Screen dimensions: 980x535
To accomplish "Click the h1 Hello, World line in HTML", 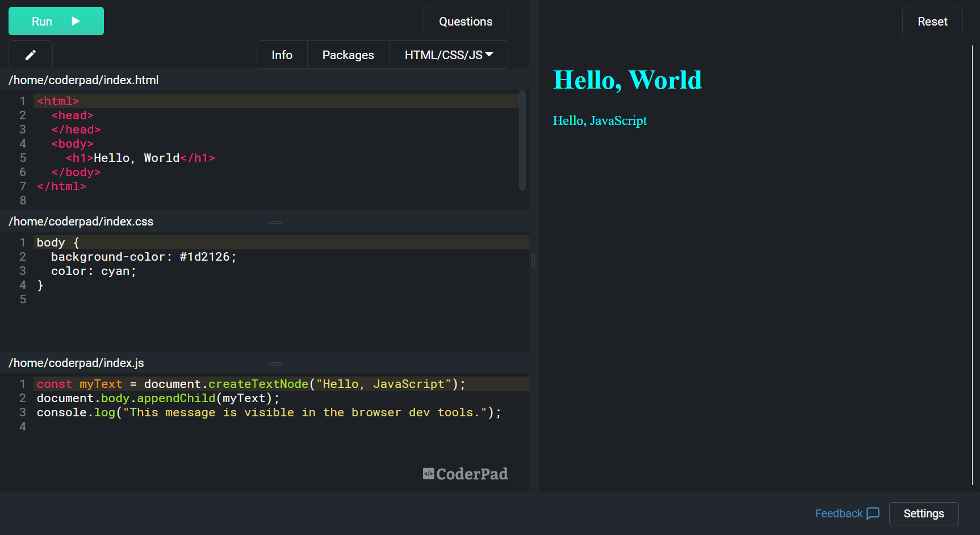I will 140,158.
